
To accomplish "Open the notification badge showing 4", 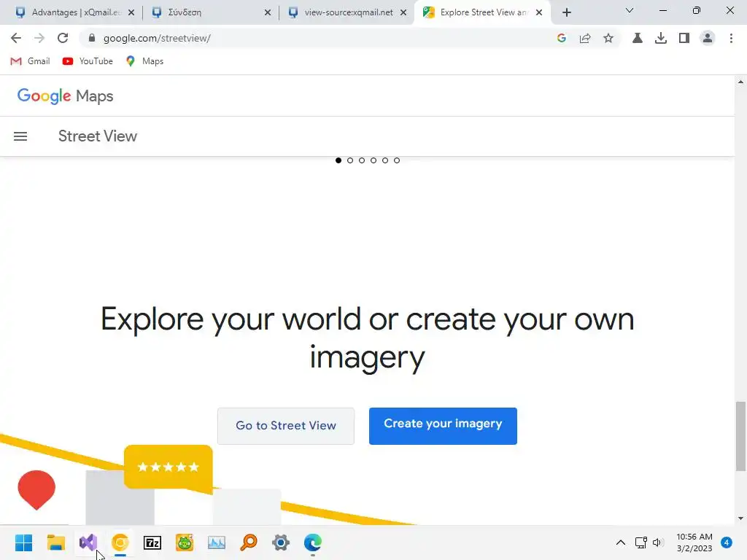I will click(x=727, y=542).
